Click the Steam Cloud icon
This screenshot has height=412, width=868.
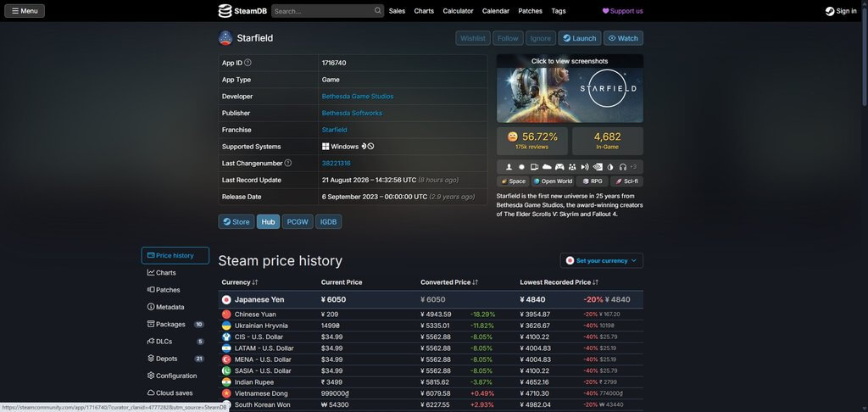547,167
